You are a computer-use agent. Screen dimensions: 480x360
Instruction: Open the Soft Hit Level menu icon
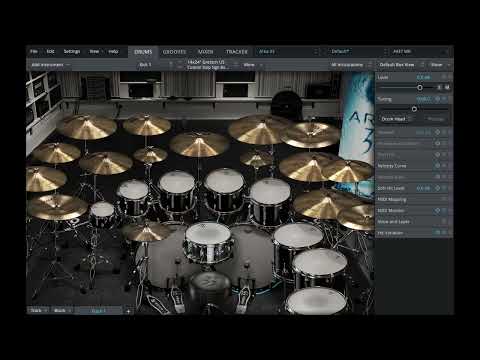click(444, 188)
